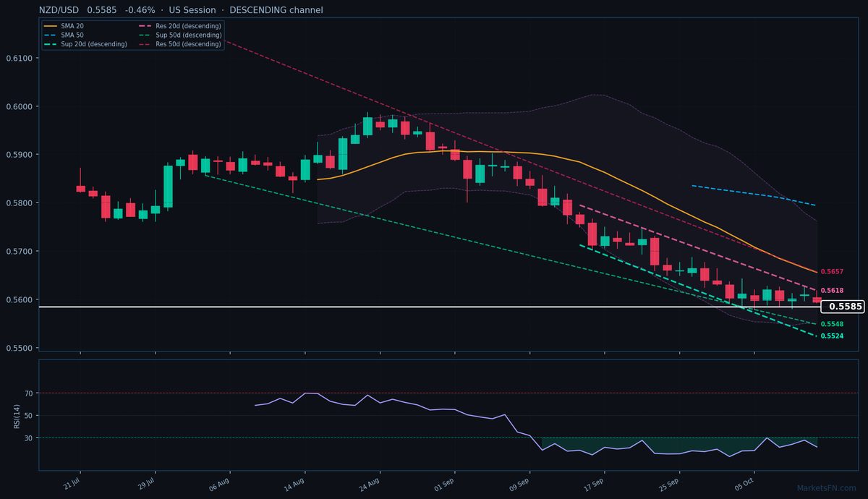Click the 06 Aug date label
The height and width of the screenshot is (499, 868).
point(220,484)
